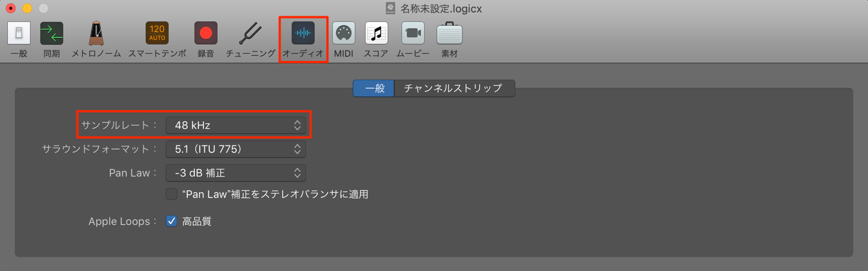
Task: Open the サンプルレート 48 kHz dropdown
Action: click(236, 125)
